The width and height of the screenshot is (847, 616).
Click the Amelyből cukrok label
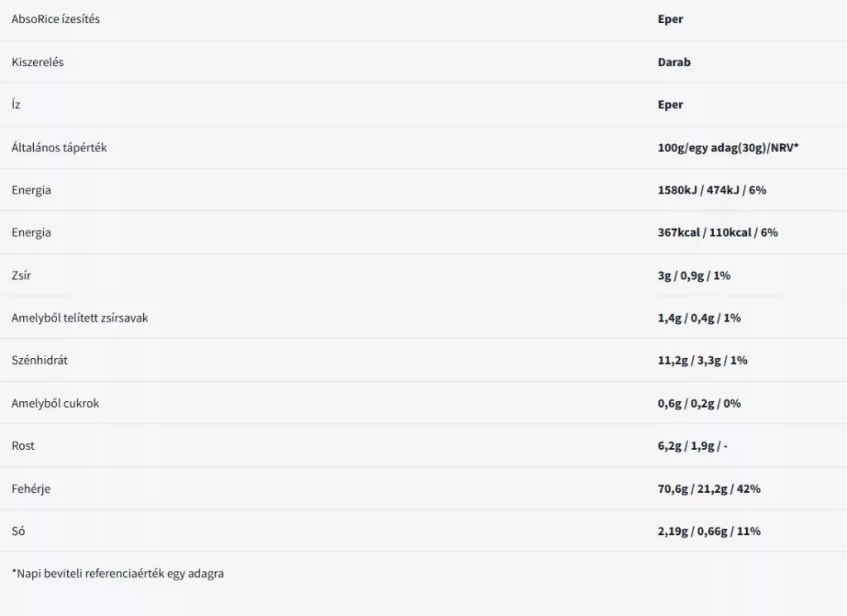point(55,404)
